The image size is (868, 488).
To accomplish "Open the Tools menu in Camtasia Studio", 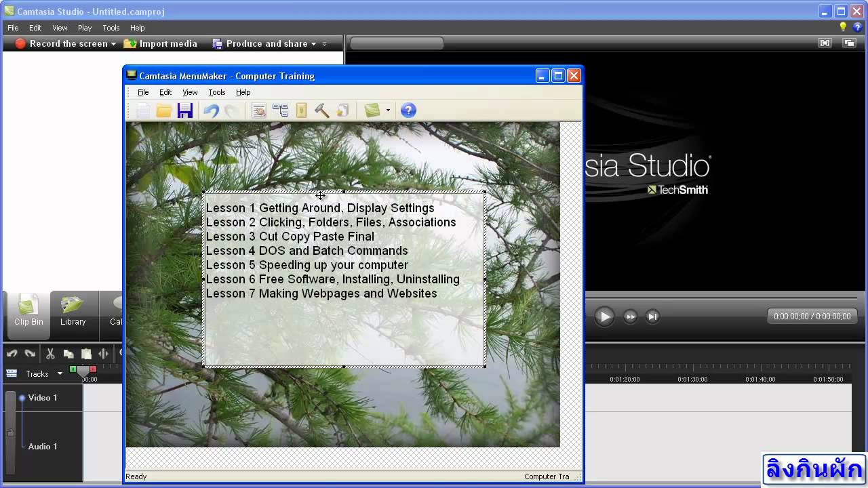I will 111,28.
